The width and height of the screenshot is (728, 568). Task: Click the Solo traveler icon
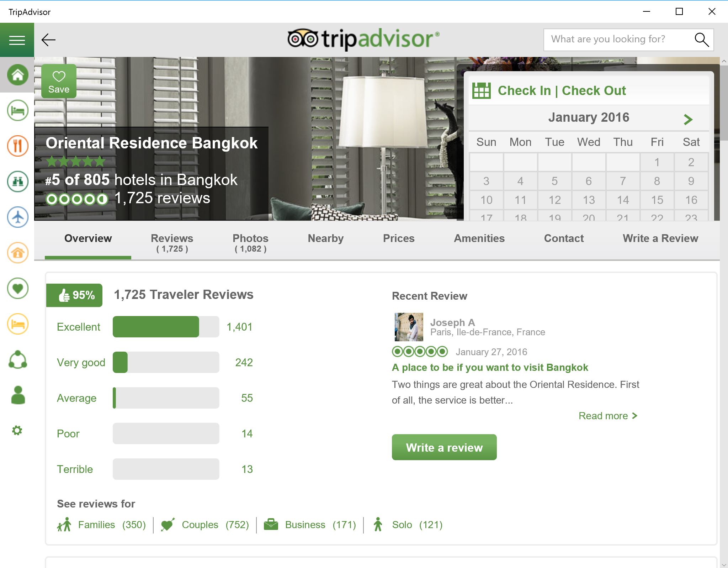coord(378,525)
